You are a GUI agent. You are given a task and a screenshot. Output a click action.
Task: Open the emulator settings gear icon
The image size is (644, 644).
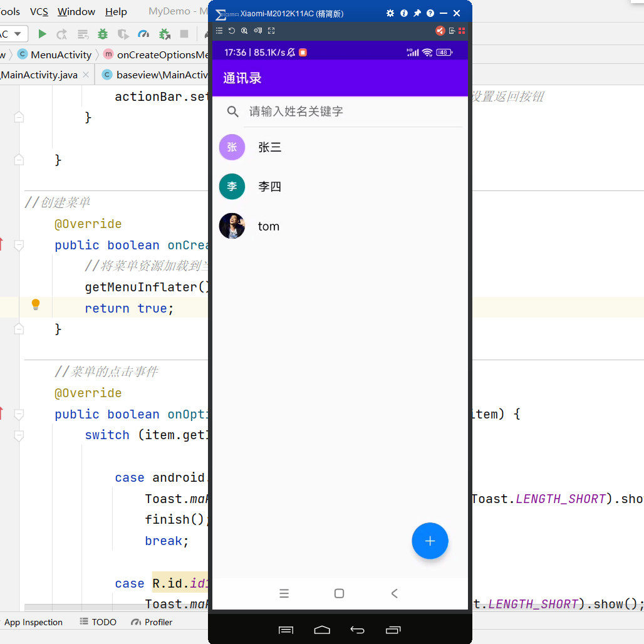point(390,13)
